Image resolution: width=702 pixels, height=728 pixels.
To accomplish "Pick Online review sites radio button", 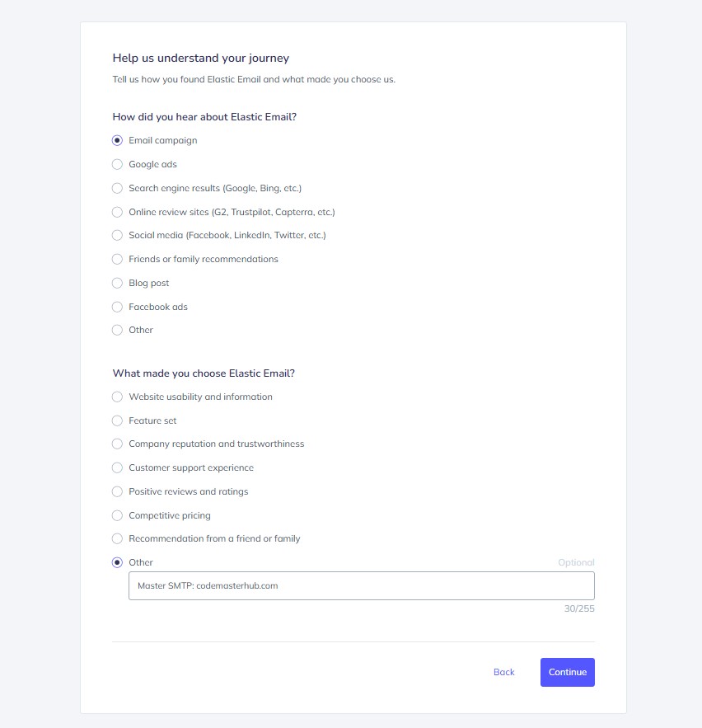I will coord(117,212).
